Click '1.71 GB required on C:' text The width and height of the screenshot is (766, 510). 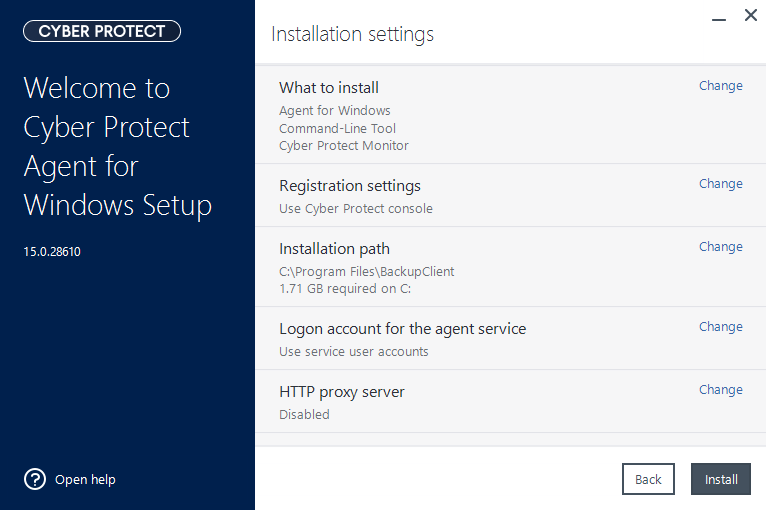tap(345, 289)
